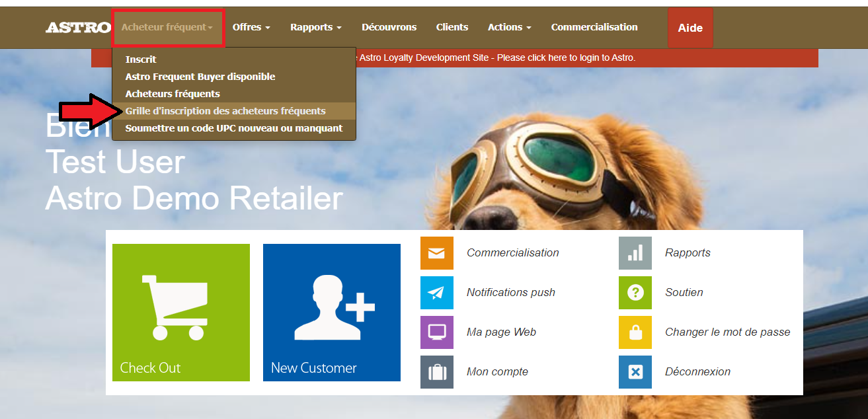Expand the Rapports dropdown in navbar
The image size is (868, 419).
tap(315, 28)
